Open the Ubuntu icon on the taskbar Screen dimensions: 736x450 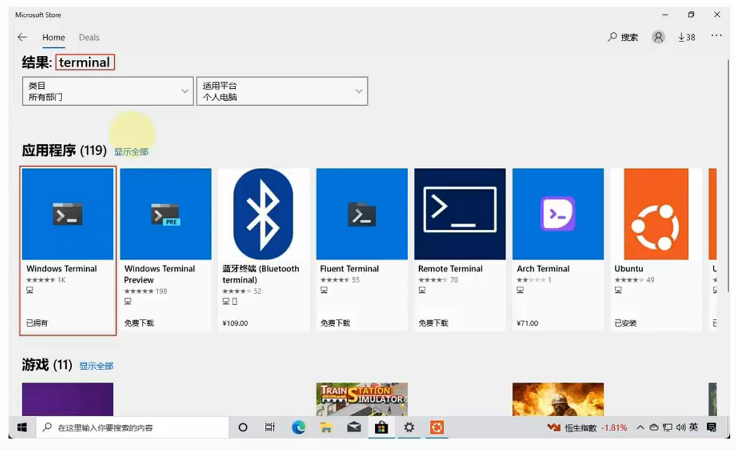(437, 427)
